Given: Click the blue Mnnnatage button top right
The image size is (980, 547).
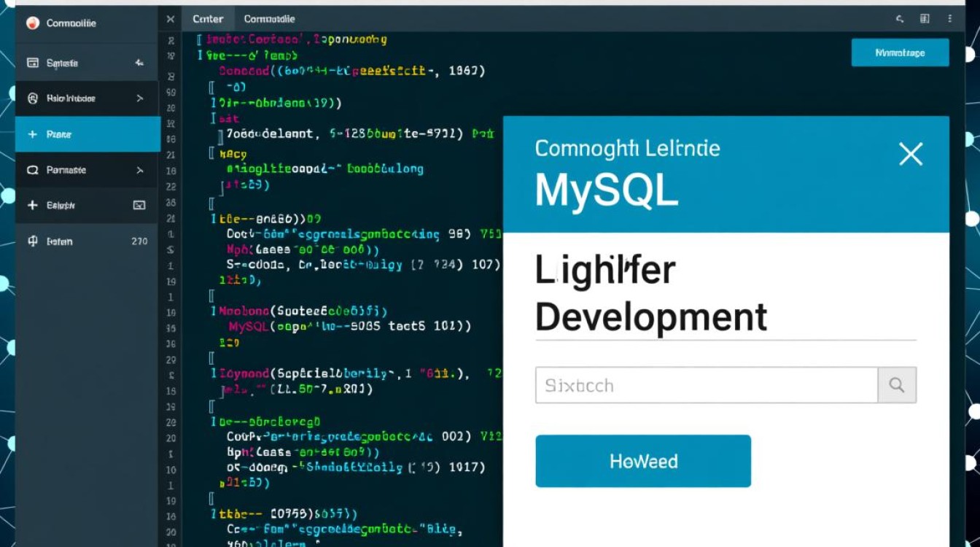Looking at the screenshot, I should click(900, 52).
